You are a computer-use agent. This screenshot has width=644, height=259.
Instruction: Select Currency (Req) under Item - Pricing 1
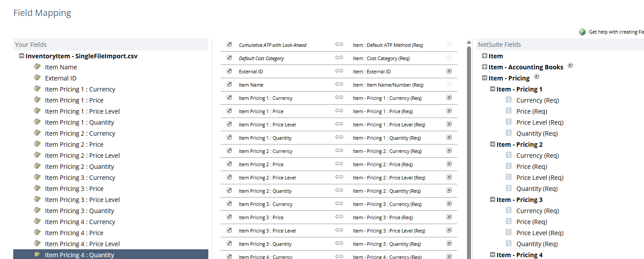pos(538,100)
